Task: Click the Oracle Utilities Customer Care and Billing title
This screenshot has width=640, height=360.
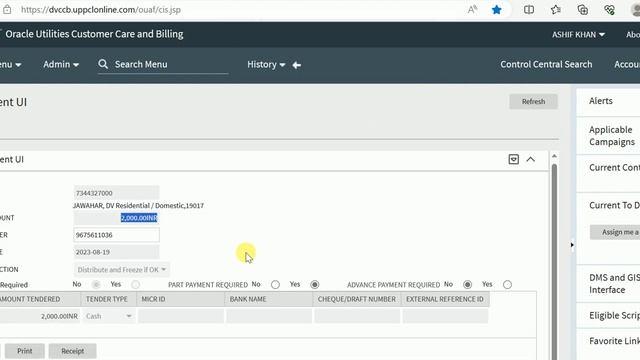Action: [x=94, y=34]
